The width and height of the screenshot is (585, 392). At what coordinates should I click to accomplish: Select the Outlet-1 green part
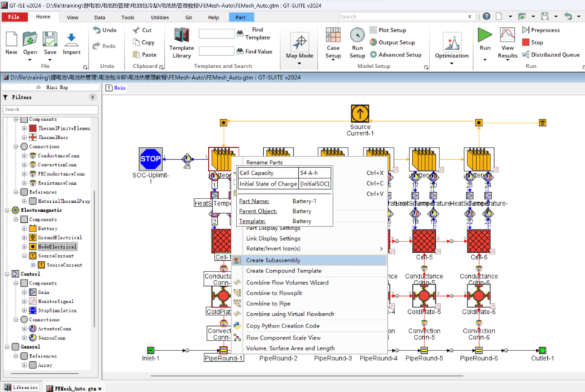click(543, 350)
